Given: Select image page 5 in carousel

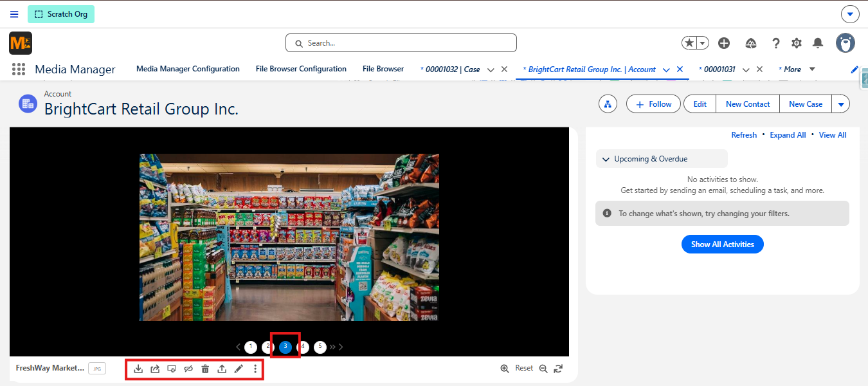Looking at the screenshot, I should 320,347.
